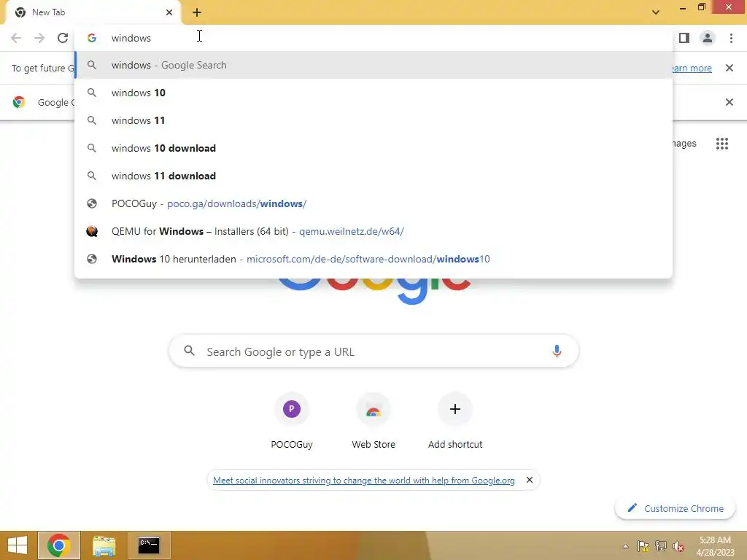
Task: Open the Web Store shortcut
Action: point(373,421)
